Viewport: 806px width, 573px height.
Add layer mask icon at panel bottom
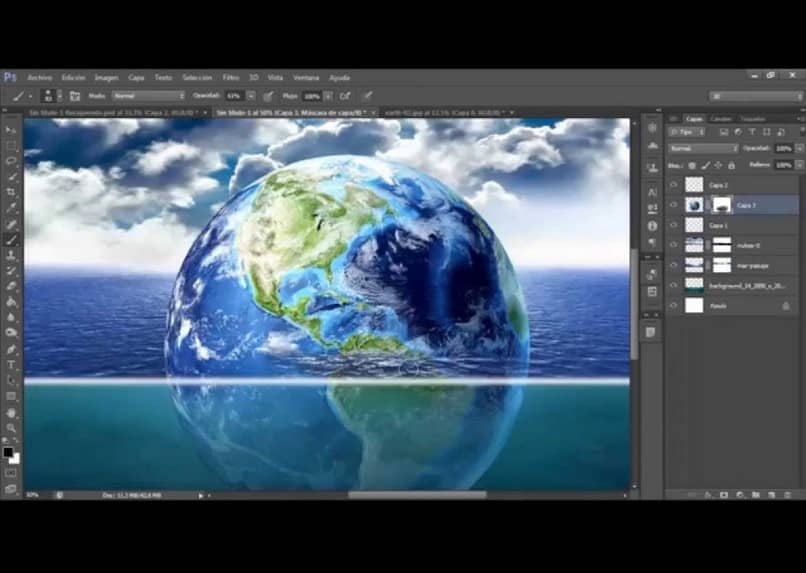click(x=724, y=494)
